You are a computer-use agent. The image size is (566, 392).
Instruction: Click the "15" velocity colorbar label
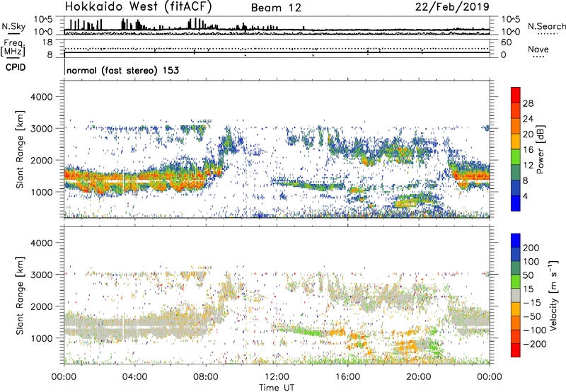coord(528,289)
